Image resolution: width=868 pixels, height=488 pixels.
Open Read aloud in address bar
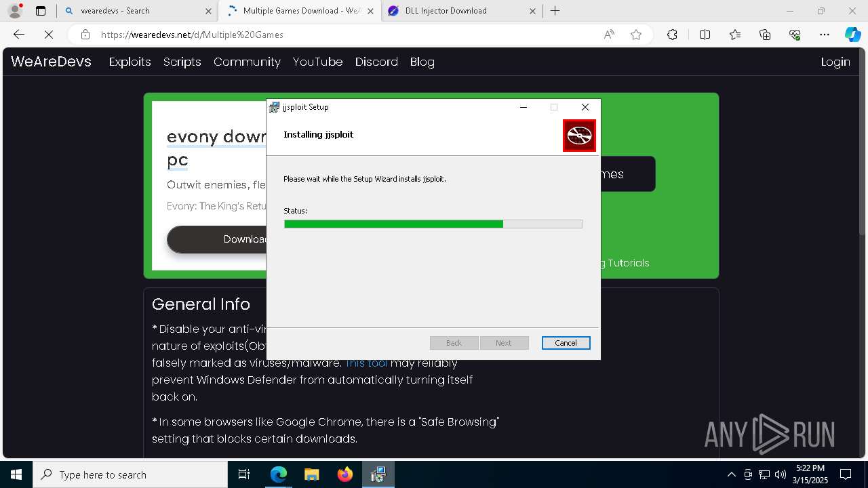point(609,35)
